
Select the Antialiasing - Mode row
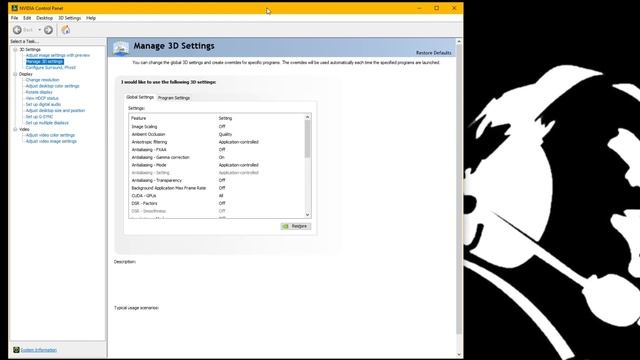tap(217, 165)
